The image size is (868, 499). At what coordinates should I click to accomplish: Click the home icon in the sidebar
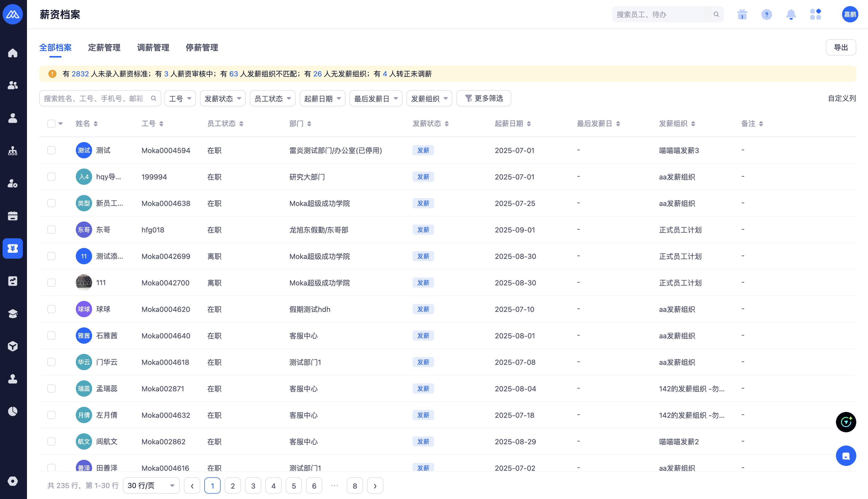[13, 53]
